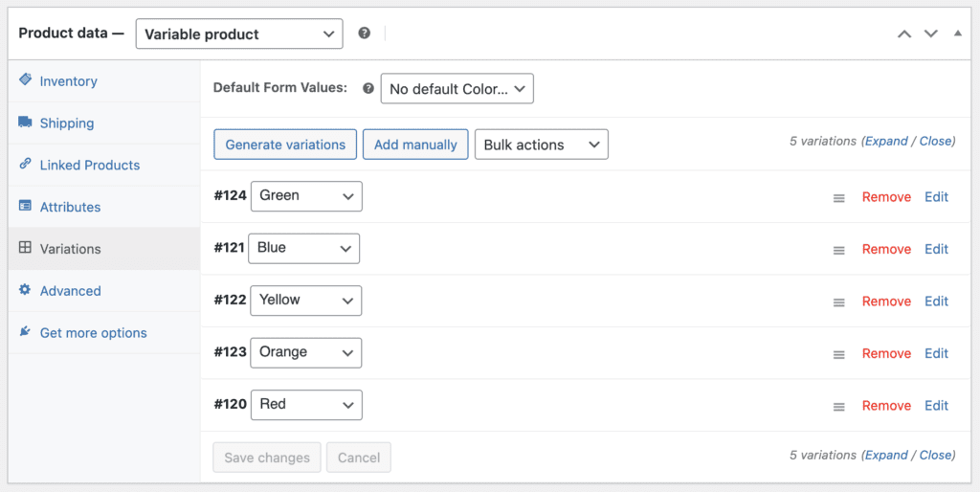Click drag handle for variation #124
980x492 pixels.
(x=838, y=198)
